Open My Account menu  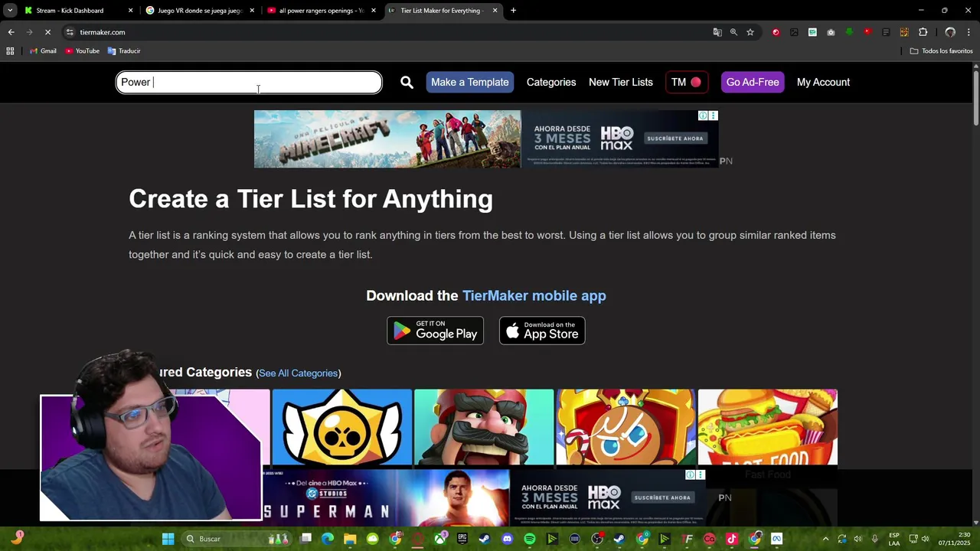[823, 82]
